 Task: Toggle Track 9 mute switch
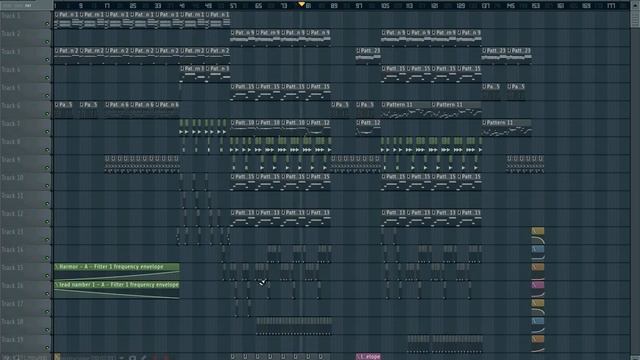47,167
